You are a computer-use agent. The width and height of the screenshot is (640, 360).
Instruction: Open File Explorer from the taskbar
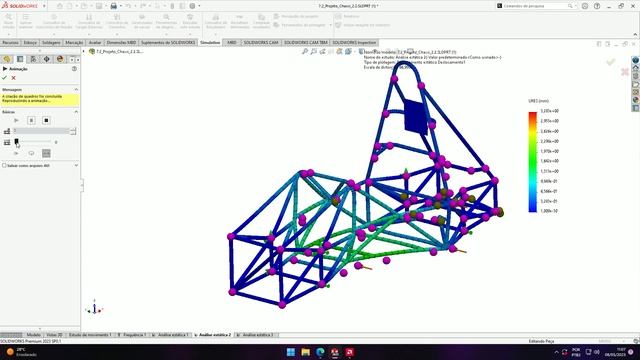tap(305, 352)
